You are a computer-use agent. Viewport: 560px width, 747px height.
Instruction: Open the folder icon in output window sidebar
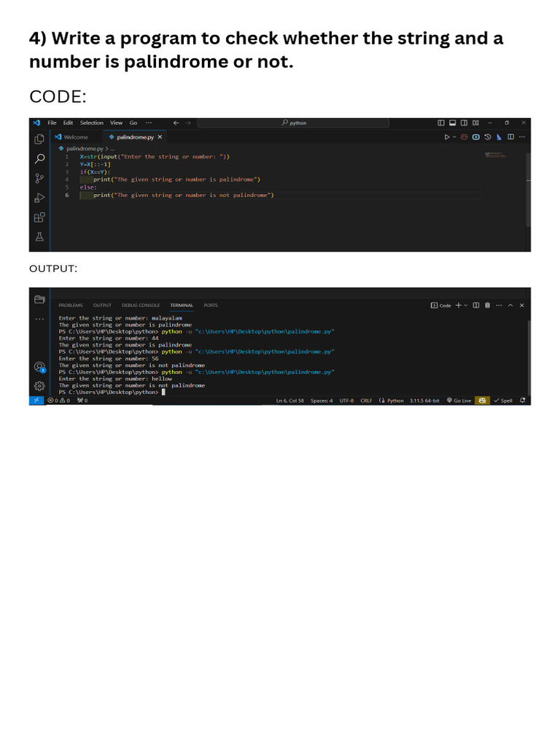click(x=39, y=299)
